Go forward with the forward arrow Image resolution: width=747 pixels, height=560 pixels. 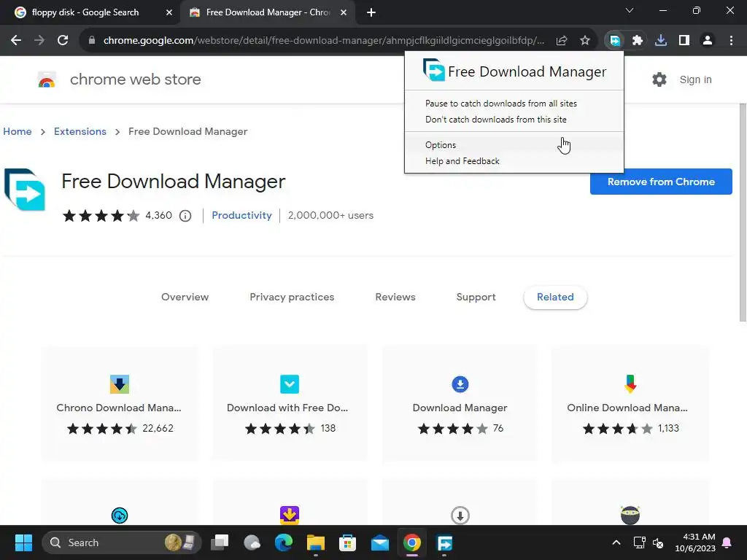click(39, 41)
